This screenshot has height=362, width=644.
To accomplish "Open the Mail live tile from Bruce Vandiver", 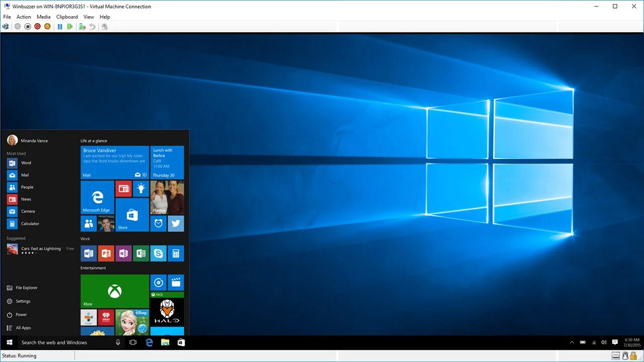I will (115, 162).
